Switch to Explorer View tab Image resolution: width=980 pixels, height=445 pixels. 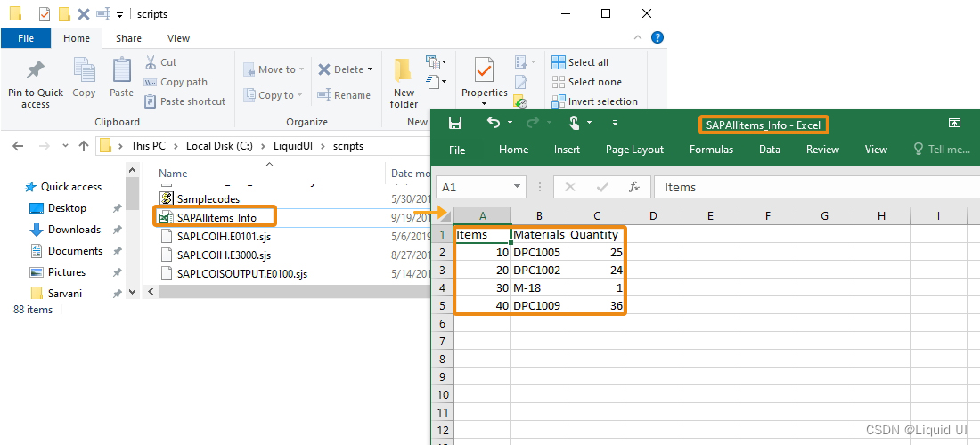coord(178,38)
